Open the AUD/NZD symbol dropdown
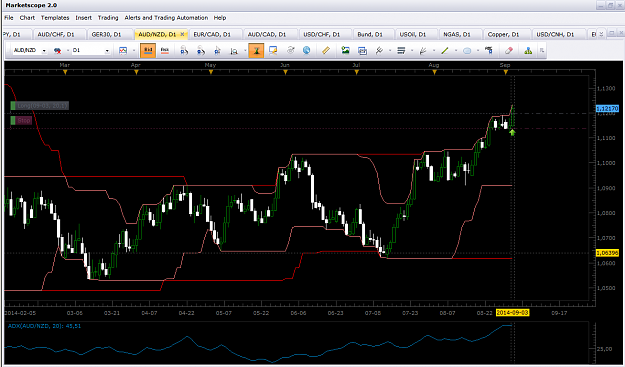This screenshot has height=367, width=625. point(44,51)
